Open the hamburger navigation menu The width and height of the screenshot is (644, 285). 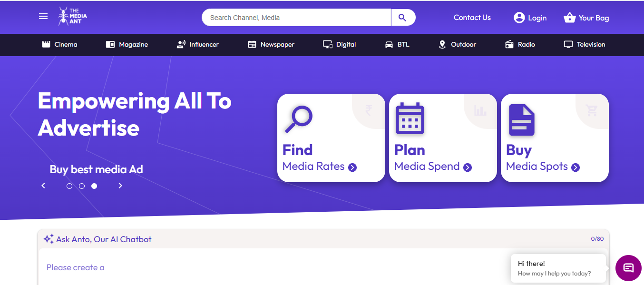point(43,16)
